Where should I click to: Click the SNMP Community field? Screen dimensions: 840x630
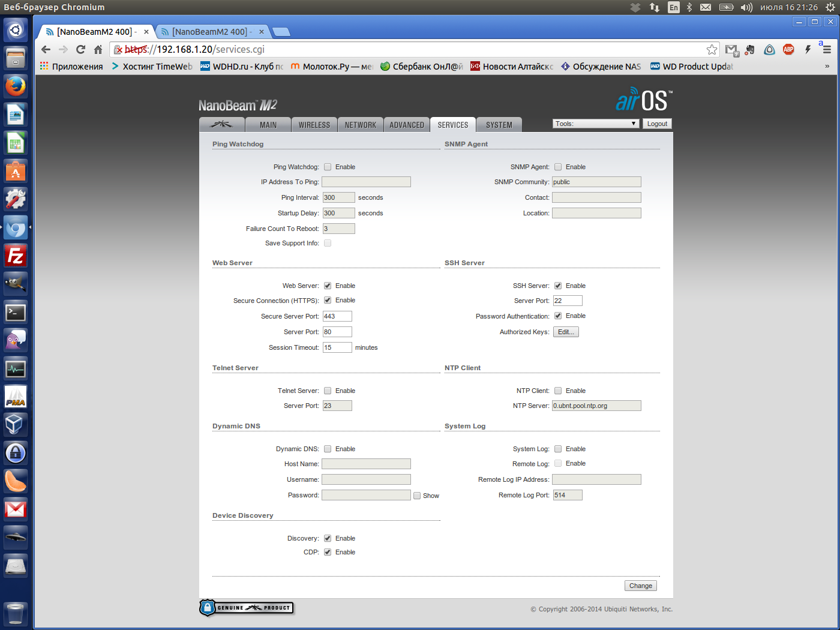596,182
